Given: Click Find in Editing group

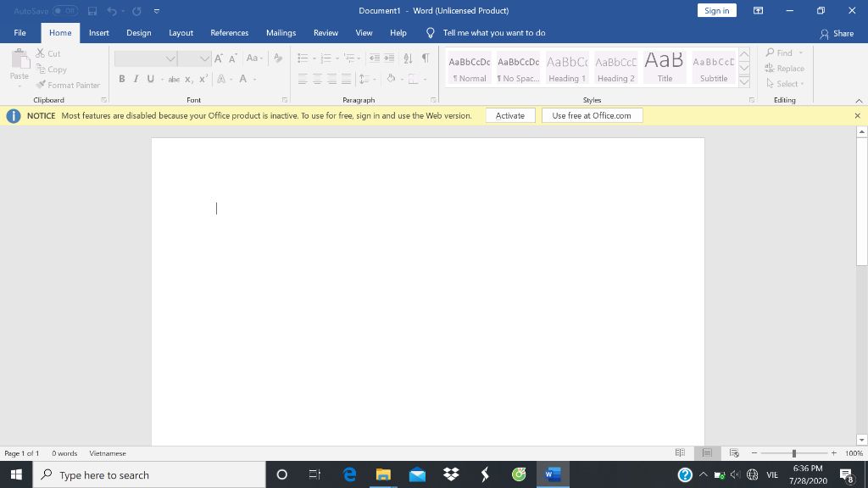Looking at the screenshot, I should pos(780,53).
